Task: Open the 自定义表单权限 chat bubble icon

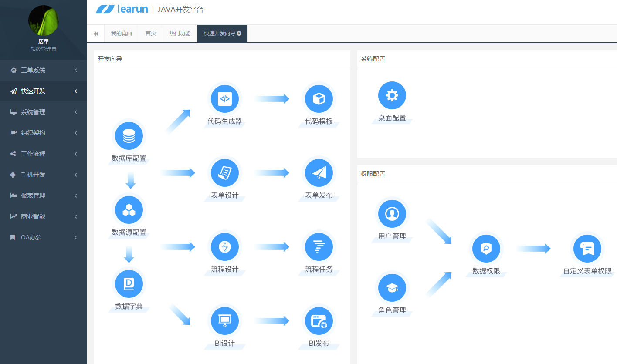Action: pos(587,249)
